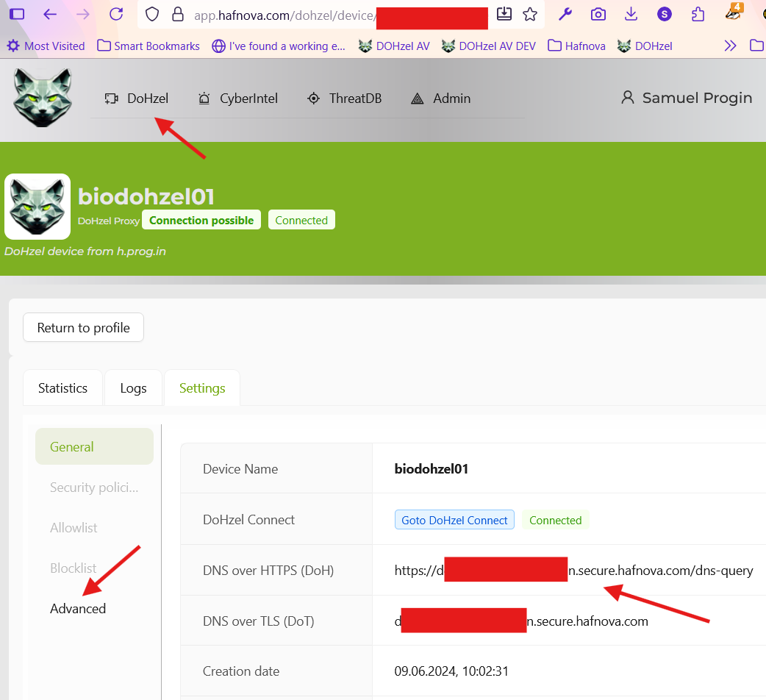Click the Goto DoHzel Connect button

tap(454, 521)
